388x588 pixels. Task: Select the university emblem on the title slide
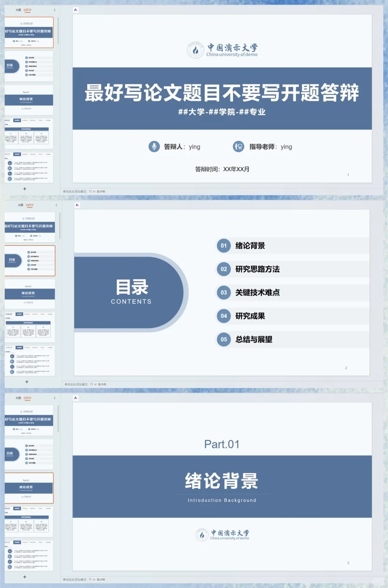(x=195, y=50)
